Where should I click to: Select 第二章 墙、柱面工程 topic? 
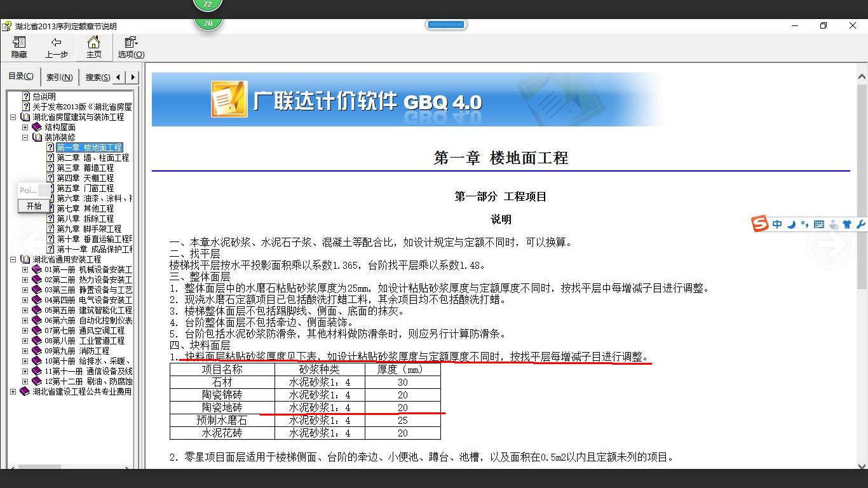[93, 158]
